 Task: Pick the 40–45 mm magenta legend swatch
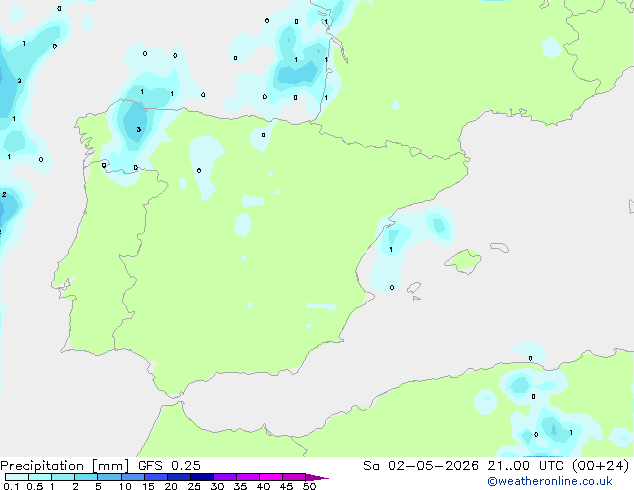[271, 477]
